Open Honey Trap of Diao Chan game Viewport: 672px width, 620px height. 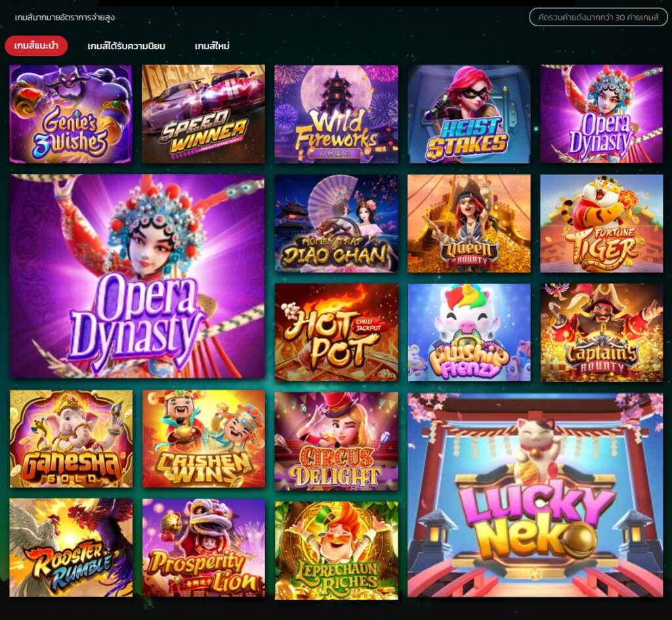(337, 223)
